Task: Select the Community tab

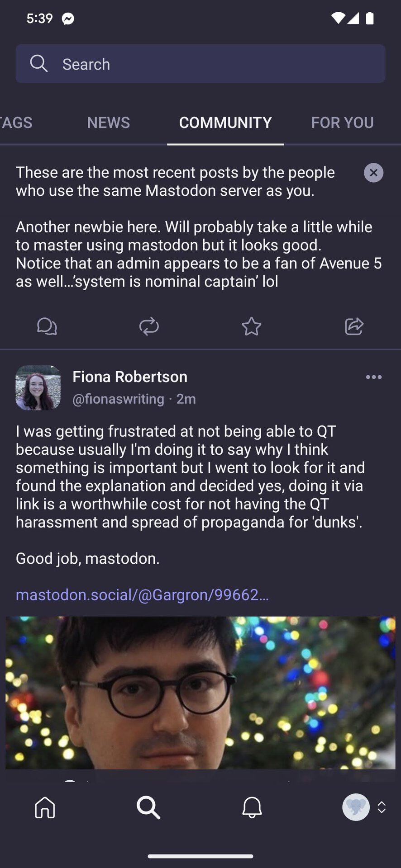Action: (x=225, y=123)
